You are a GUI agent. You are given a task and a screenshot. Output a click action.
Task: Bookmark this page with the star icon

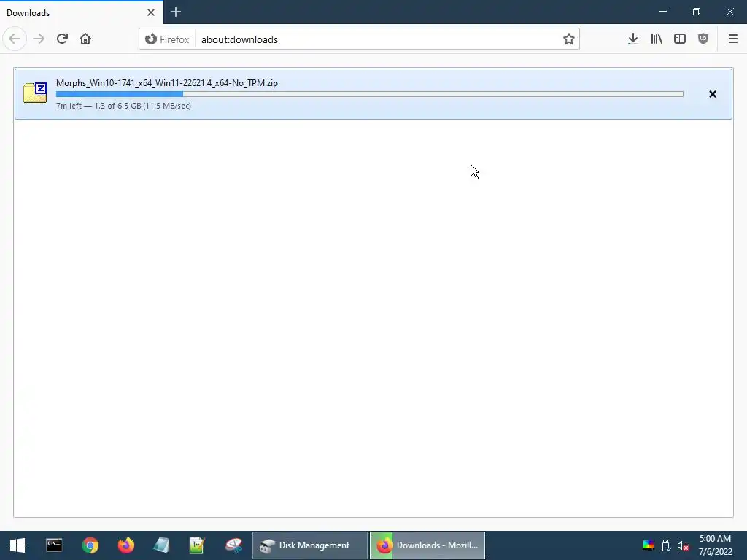568,39
